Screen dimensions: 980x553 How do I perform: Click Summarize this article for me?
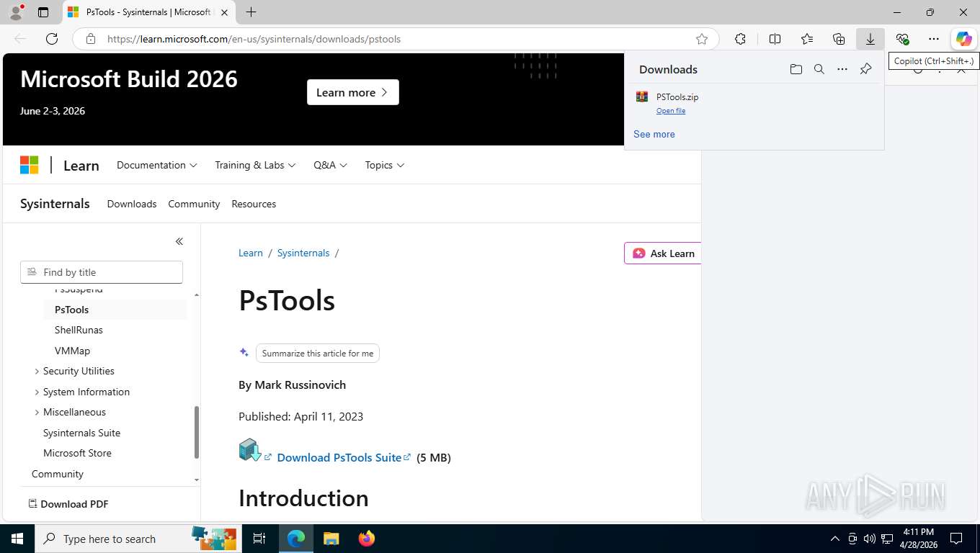[318, 354]
